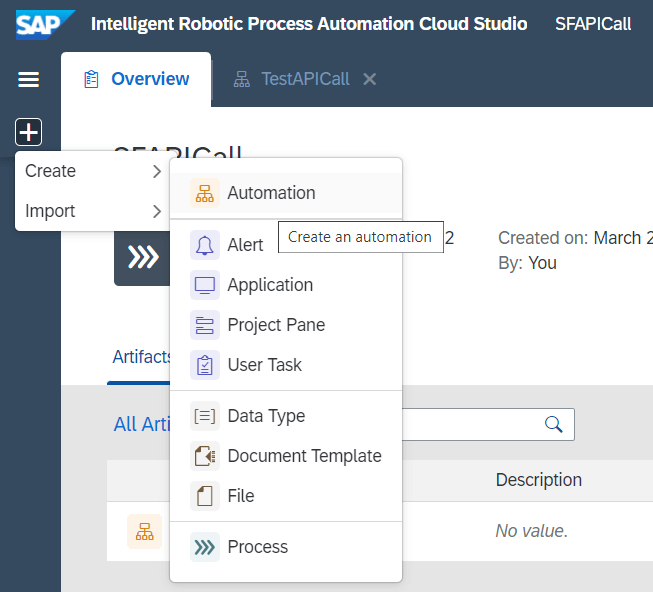Click the All Artifacts heading

click(x=142, y=424)
